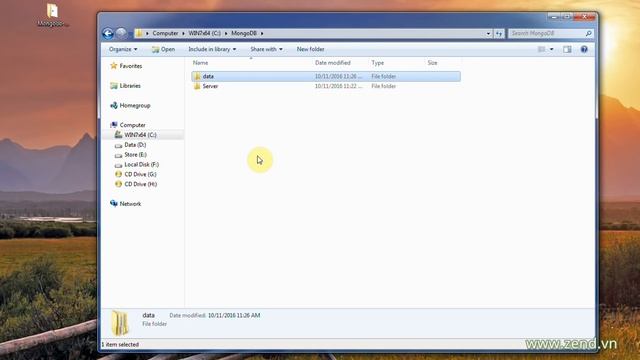Select the CD Drive (G:) entry

140,174
